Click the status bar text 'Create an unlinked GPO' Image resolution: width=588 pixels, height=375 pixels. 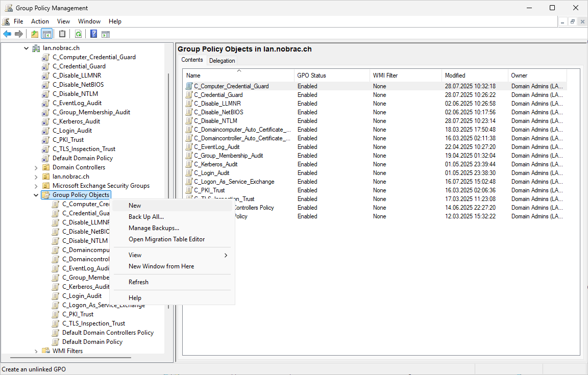34,369
